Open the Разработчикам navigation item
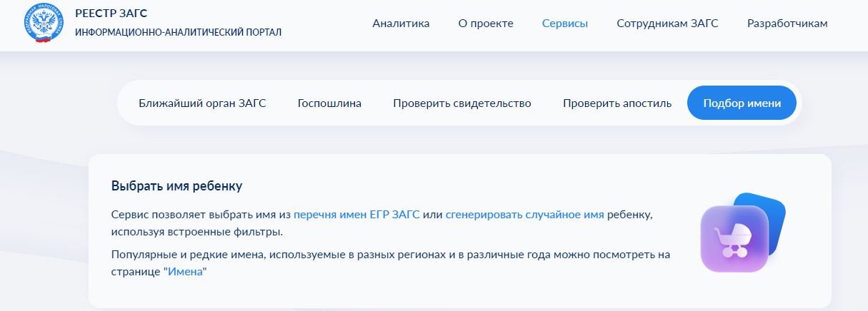The width and height of the screenshot is (868, 311). 787,24
